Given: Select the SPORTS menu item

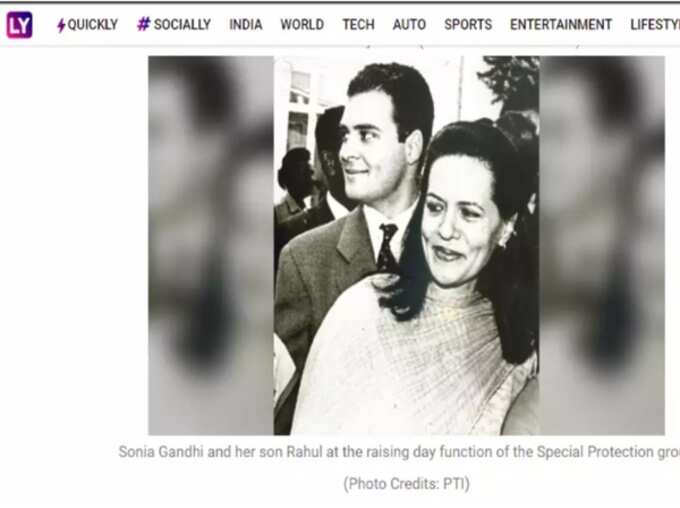Looking at the screenshot, I should tap(468, 25).
